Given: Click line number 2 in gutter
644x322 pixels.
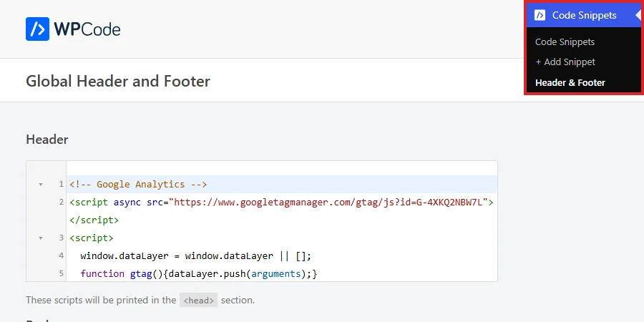Looking at the screenshot, I should [x=62, y=202].
